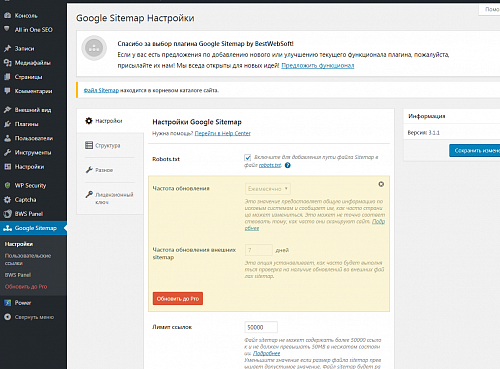500x369 pixels.
Task: Click the Консоль dashboard icon in sidebar
Action: [x=7, y=16]
